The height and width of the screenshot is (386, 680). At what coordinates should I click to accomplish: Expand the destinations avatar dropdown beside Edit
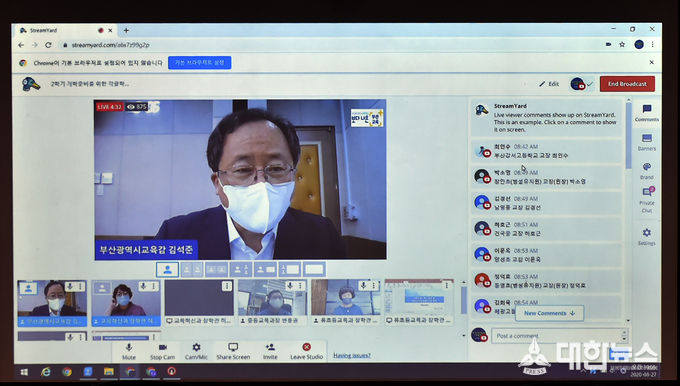click(x=581, y=84)
